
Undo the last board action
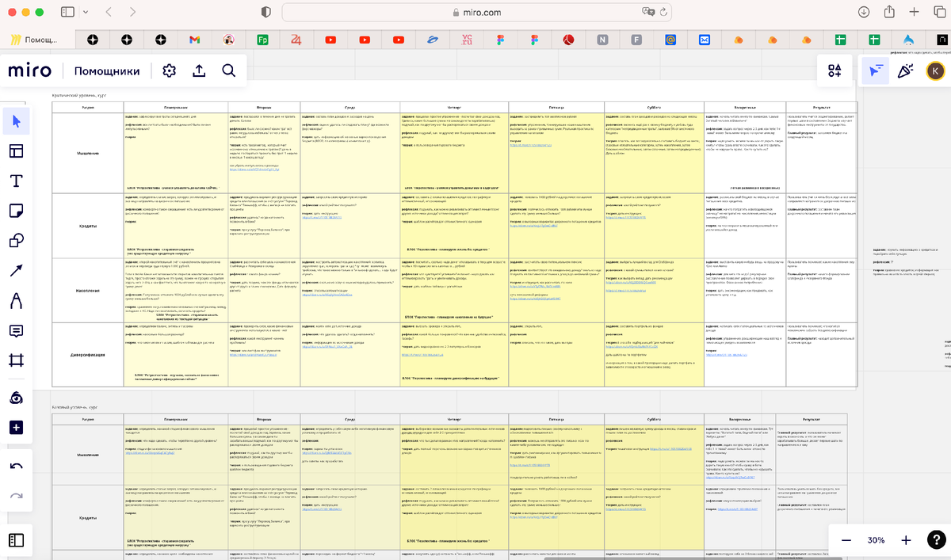(x=16, y=467)
